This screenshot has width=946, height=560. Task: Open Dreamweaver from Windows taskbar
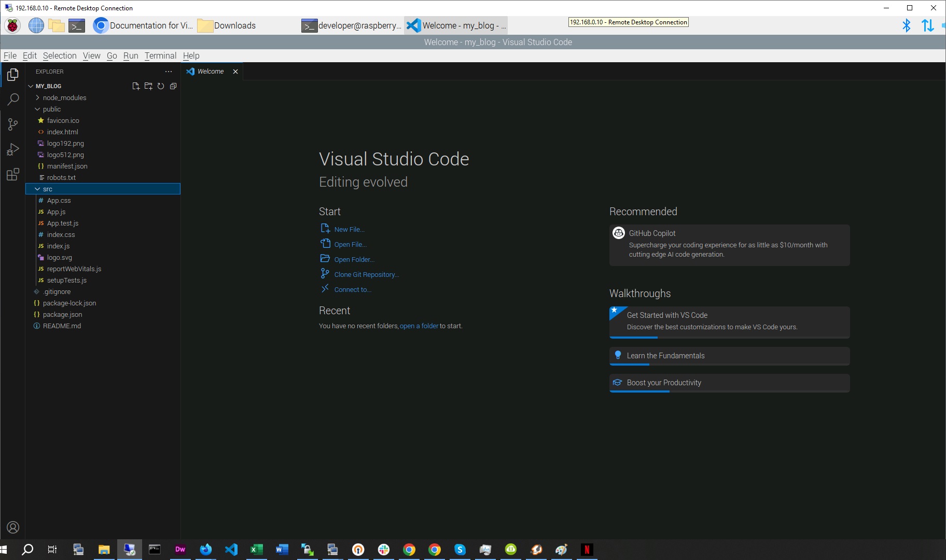180,550
